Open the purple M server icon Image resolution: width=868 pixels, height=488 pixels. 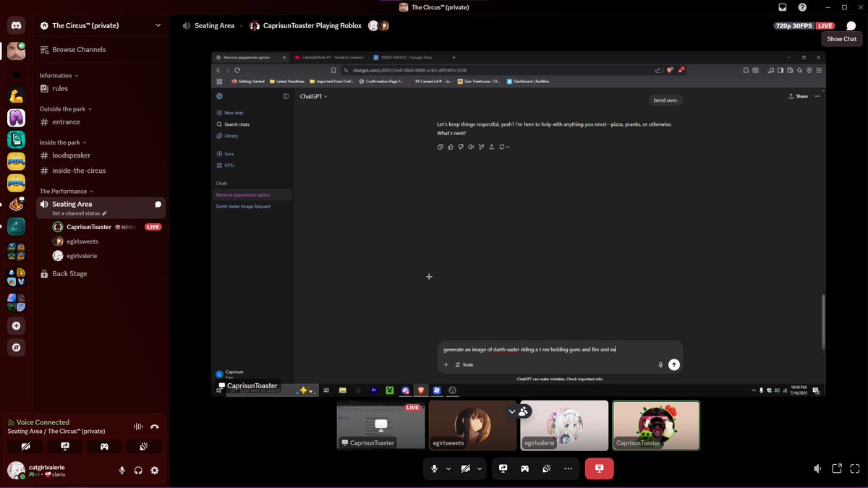coord(16,117)
